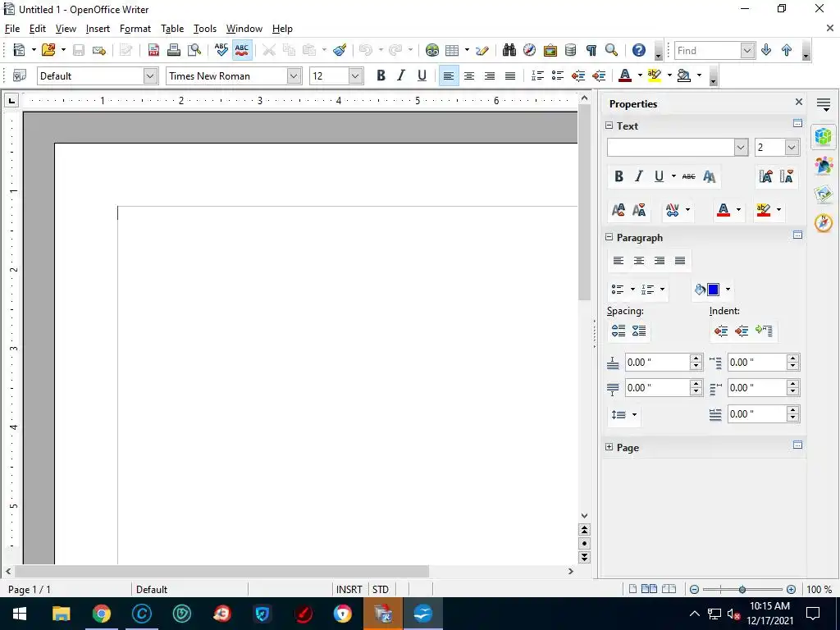Expand the Page section in Properties
Screen dimensions: 840x630
click(609, 447)
